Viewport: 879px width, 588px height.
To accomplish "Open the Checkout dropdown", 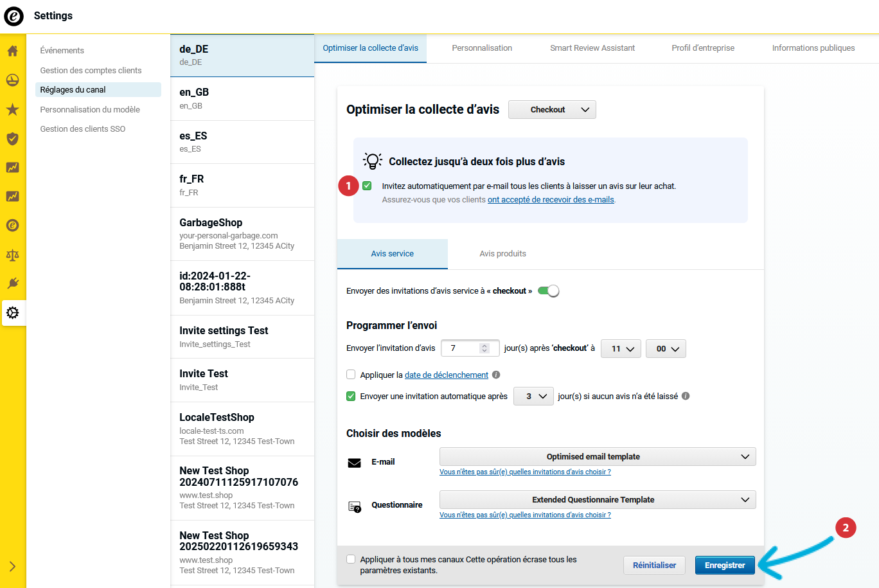I will point(552,110).
